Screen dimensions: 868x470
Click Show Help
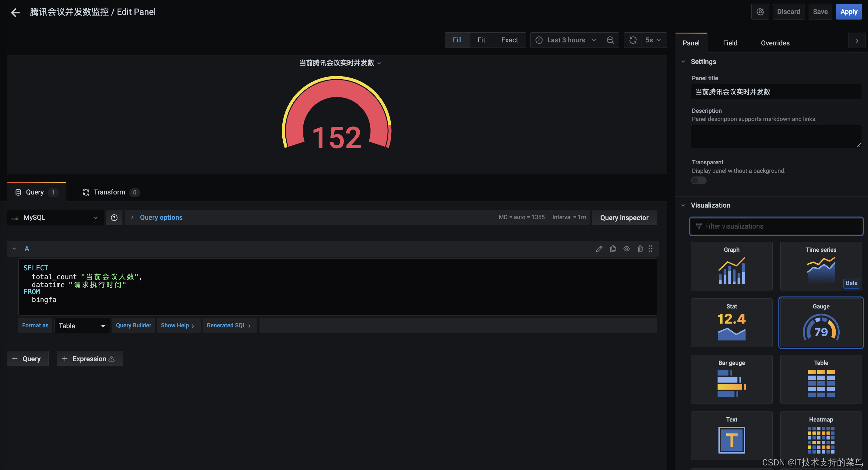178,325
